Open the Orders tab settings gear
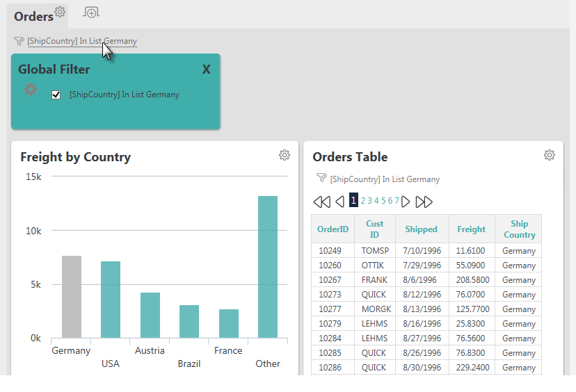Image resolution: width=576 pixels, height=392 pixels. (x=60, y=12)
